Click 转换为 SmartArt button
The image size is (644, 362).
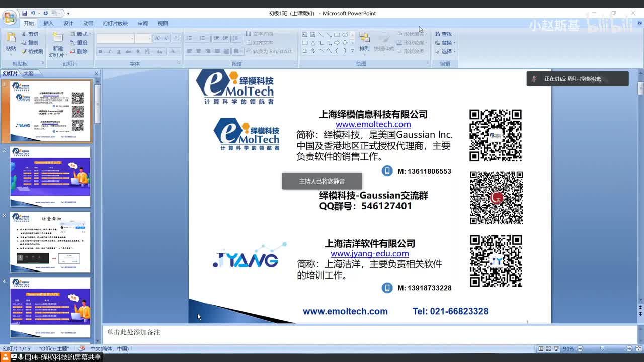269,51
